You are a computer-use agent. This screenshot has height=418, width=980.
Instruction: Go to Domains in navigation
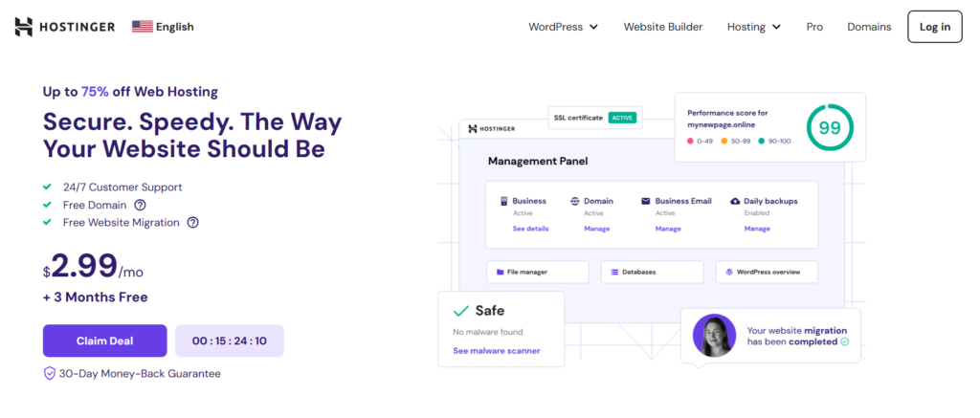click(869, 27)
